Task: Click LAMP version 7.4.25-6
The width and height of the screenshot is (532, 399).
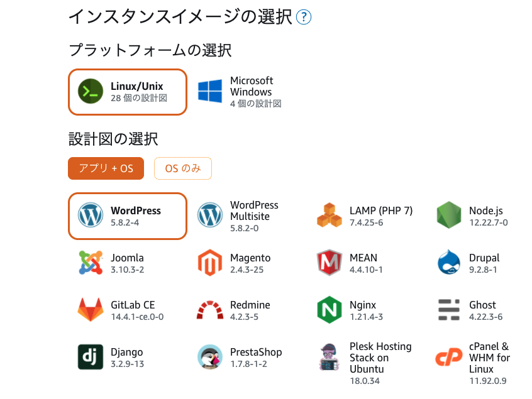Action: point(367,222)
